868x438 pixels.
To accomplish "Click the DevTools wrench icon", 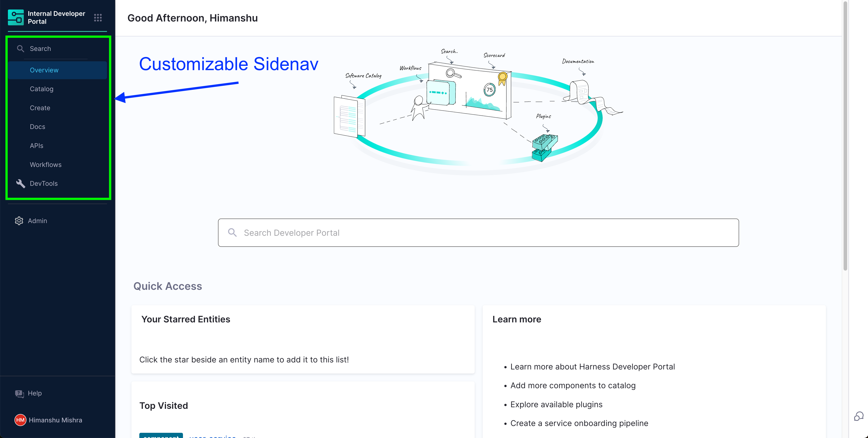I will coord(21,183).
